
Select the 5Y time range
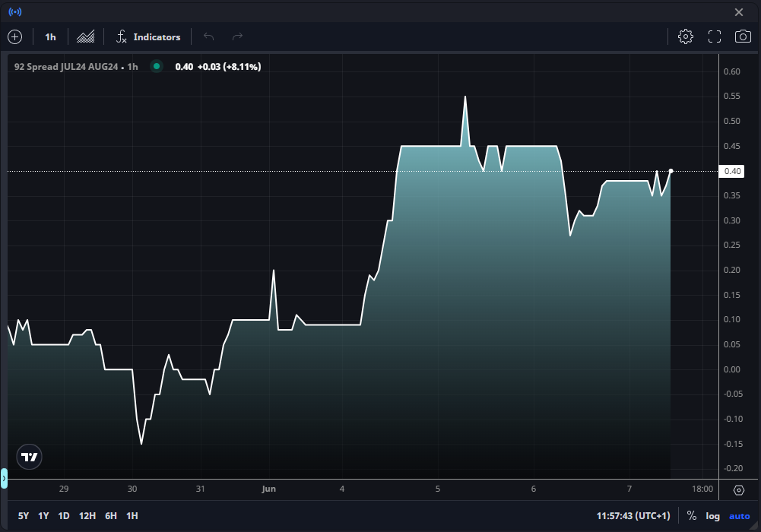(x=24, y=515)
